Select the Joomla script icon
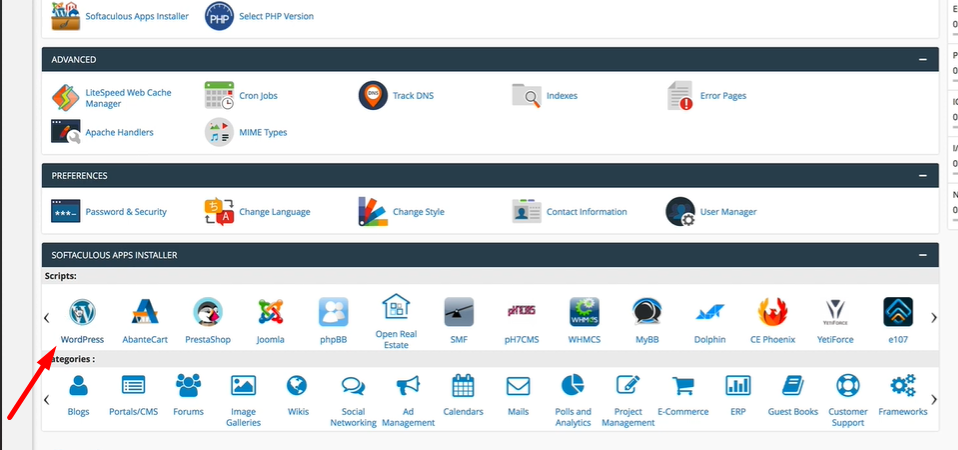The width and height of the screenshot is (958, 450). click(x=271, y=312)
